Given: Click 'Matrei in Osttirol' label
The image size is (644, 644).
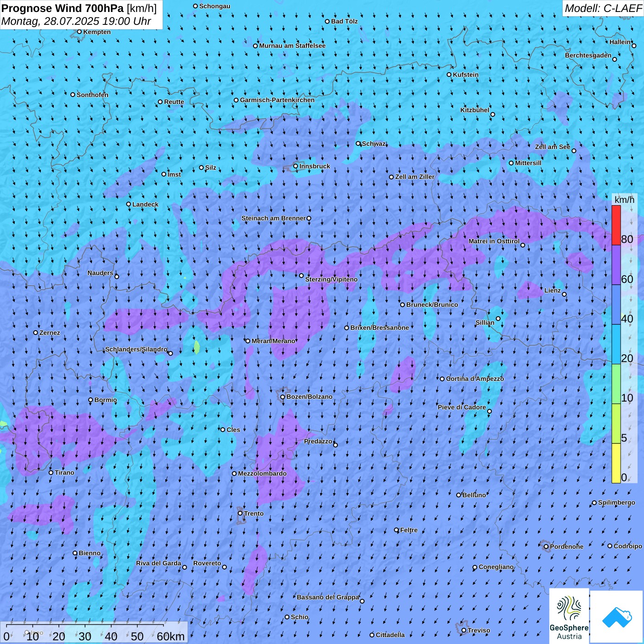Looking at the screenshot, I should coord(494,241).
